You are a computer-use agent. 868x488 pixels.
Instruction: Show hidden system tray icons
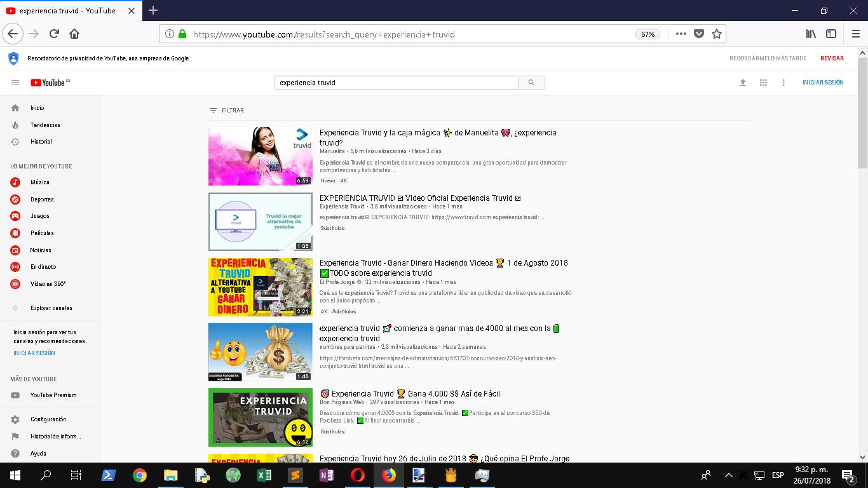coord(728,475)
